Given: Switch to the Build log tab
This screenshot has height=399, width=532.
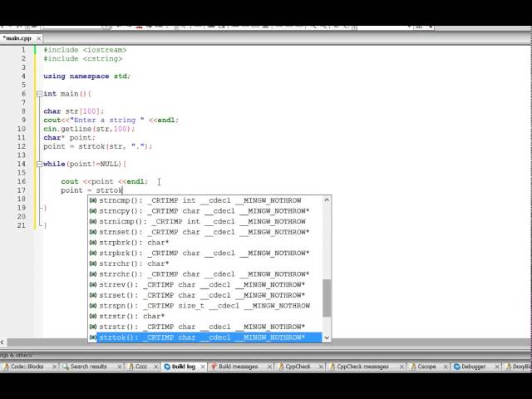Looking at the screenshot, I should (x=183, y=367).
